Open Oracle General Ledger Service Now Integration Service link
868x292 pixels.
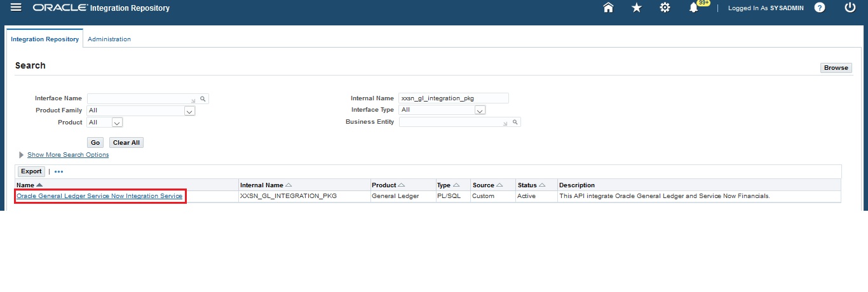[x=100, y=196]
